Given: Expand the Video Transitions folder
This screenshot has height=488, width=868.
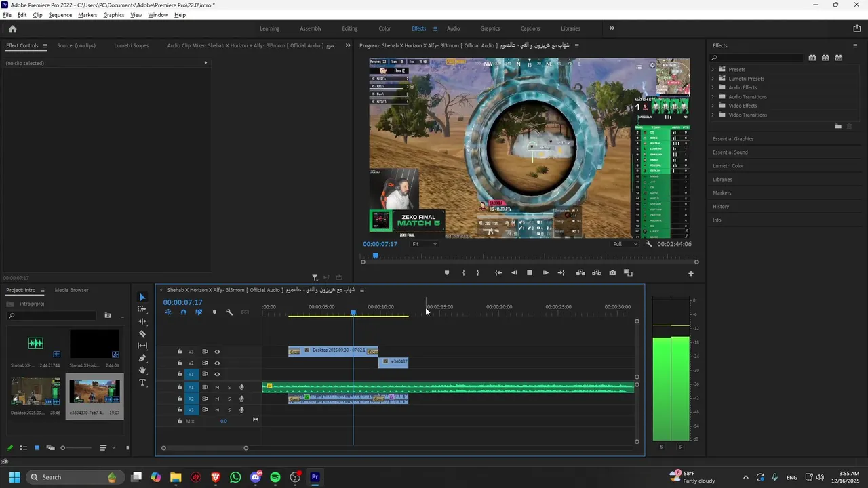Looking at the screenshot, I should point(713,115).
